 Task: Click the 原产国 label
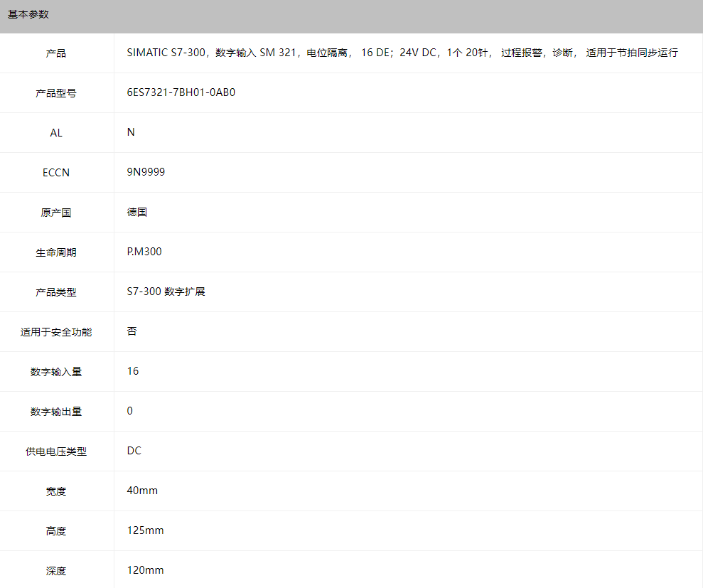click(x=56, y=213)
